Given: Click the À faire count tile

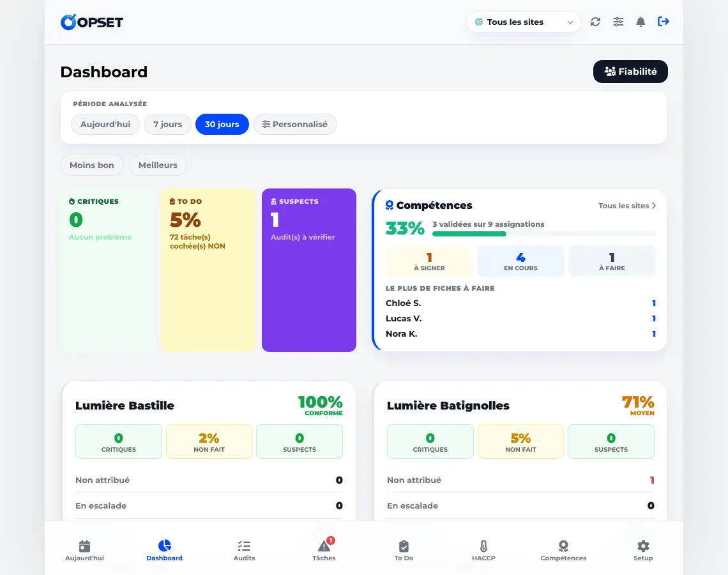Looking at the screenshot, I should click(x=612, y=261).
